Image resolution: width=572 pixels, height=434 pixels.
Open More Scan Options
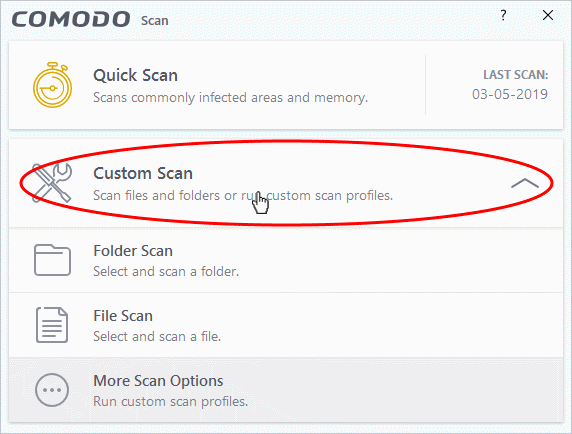286,390
